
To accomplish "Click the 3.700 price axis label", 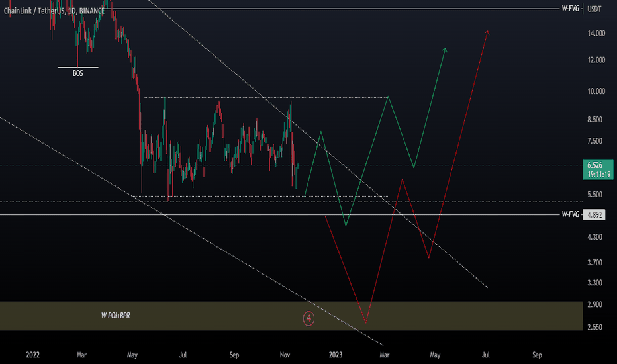I will (x=594, y=263).
